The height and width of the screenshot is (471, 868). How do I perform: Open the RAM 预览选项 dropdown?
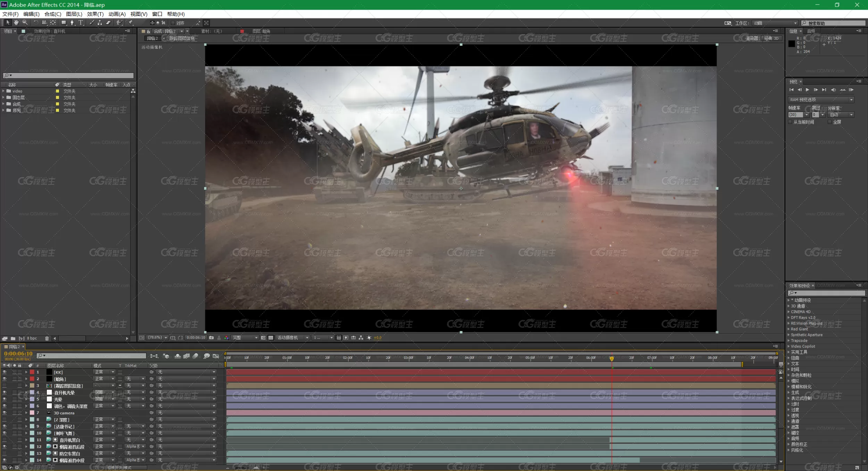point(821,100)
